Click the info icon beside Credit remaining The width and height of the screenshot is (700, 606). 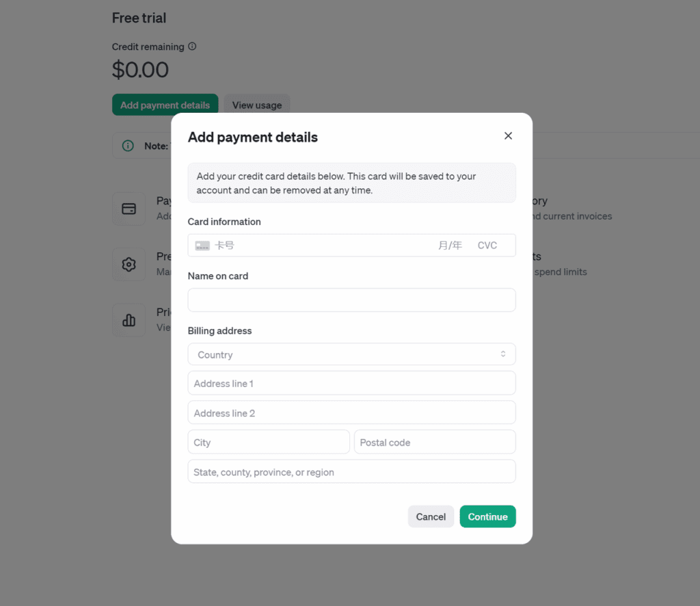click(x=192, y=47)
